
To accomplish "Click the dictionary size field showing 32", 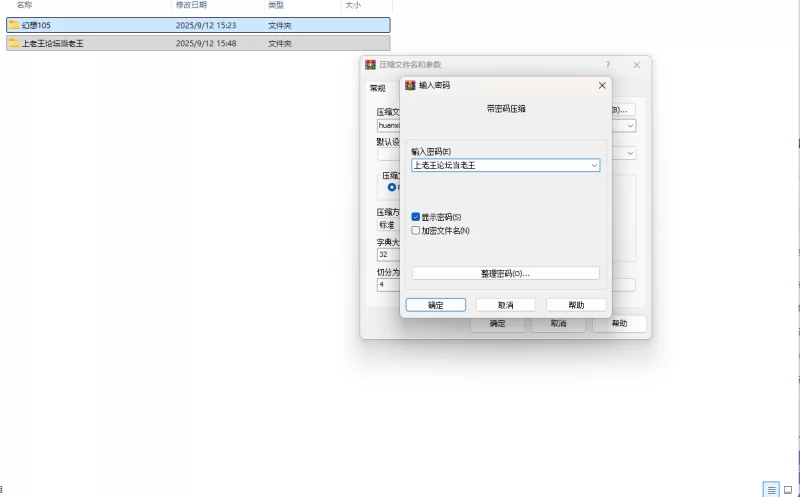I will 389,255.
